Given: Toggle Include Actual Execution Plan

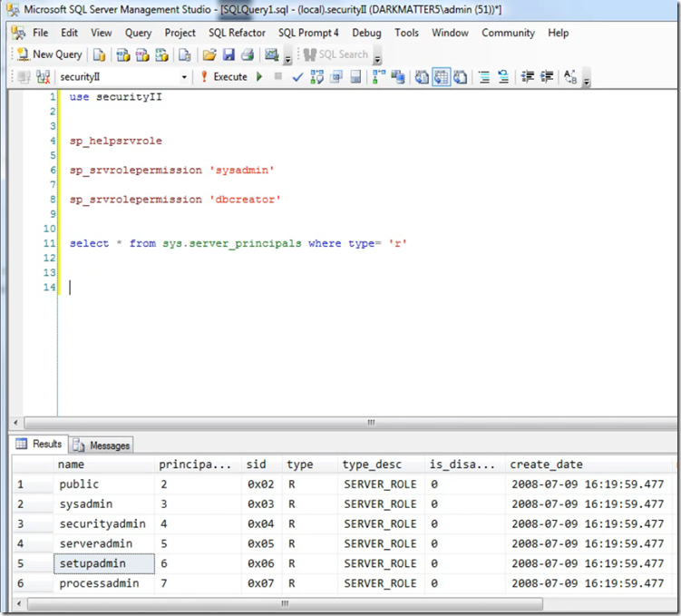Looking at the screenshot, I should tap(379, 77).
